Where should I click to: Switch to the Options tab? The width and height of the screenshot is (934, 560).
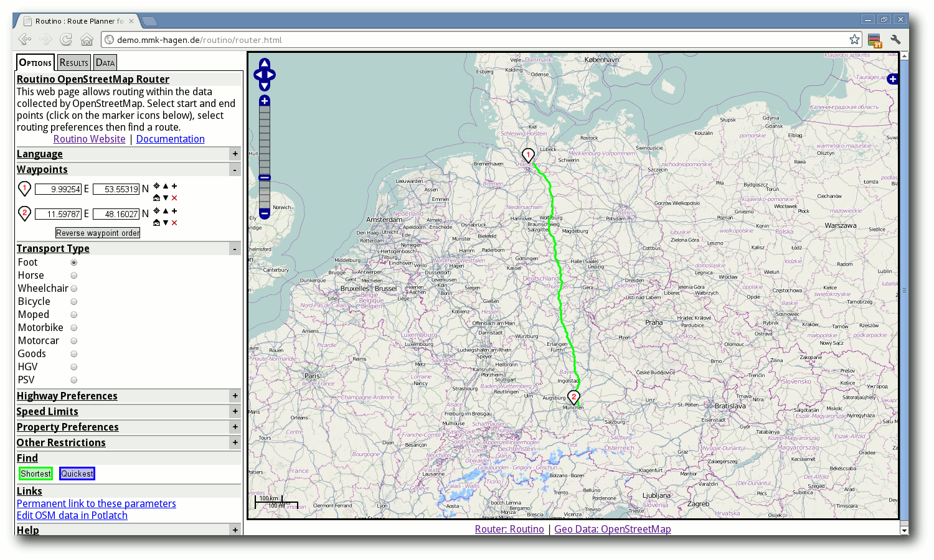point(35,62)
